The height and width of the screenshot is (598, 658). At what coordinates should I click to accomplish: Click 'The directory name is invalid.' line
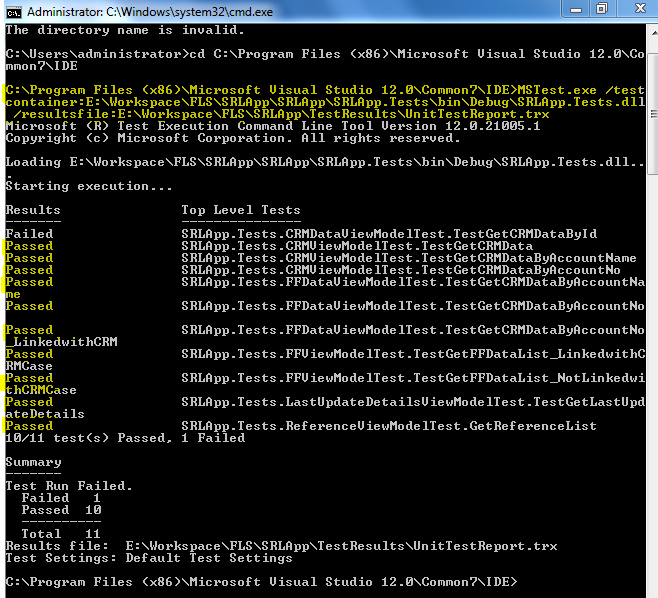pyautogui.click(x=125, y=30)
